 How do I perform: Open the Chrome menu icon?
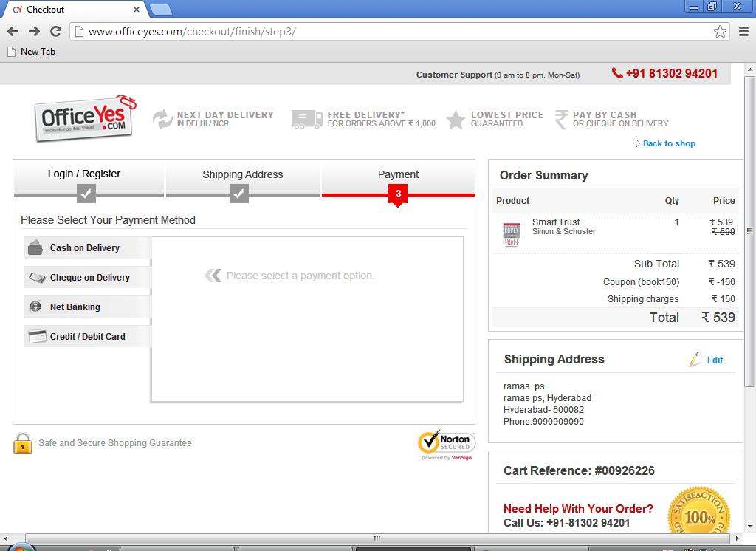click(743, 31)
